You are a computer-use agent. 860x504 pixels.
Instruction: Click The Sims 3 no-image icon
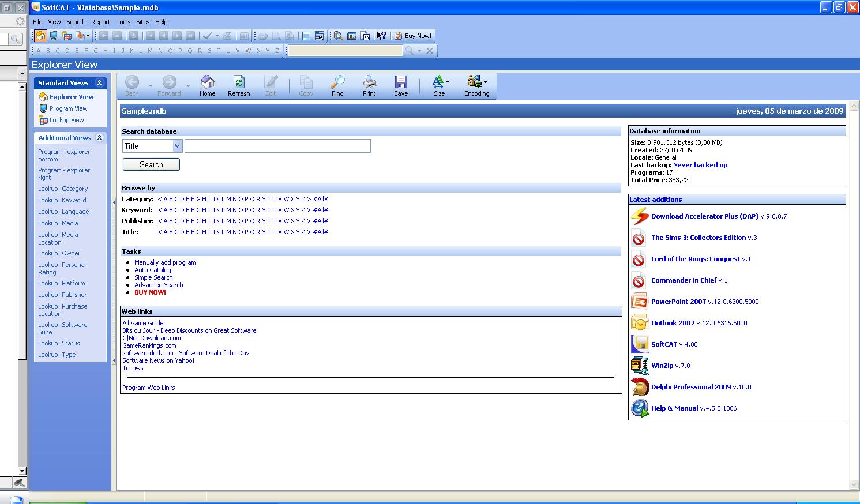639,238
